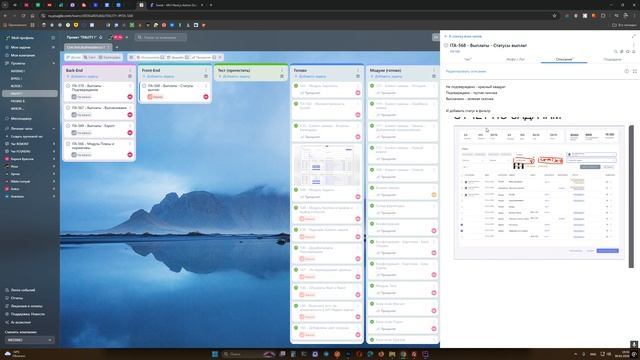Screen dimensions: 640x360
Task: Open the company switcher dropdown at sidebar bottom
Action: pos(29,340)
